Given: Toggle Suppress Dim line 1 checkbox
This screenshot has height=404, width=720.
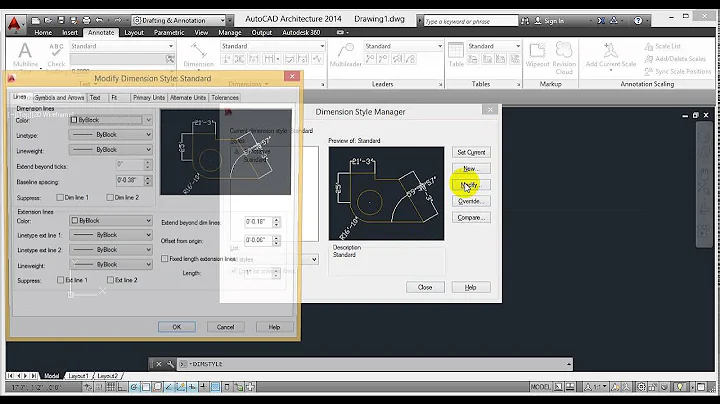Looking at the screenshot, I should 60,197.
